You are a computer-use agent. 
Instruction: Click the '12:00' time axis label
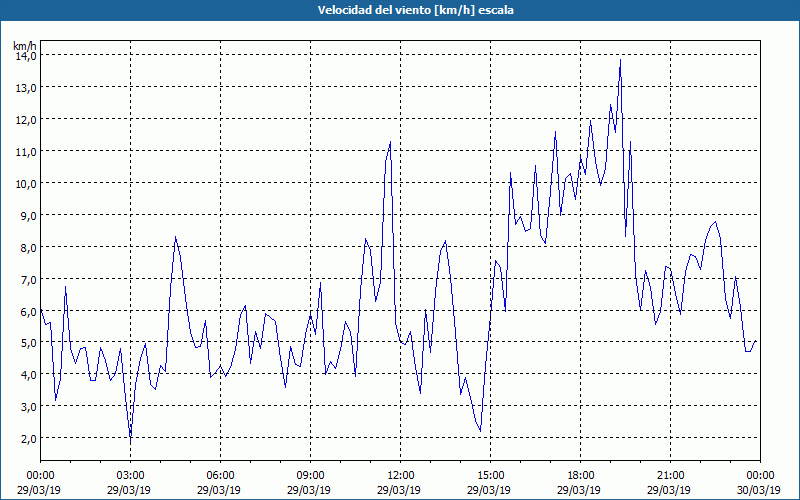click(401, 476)
